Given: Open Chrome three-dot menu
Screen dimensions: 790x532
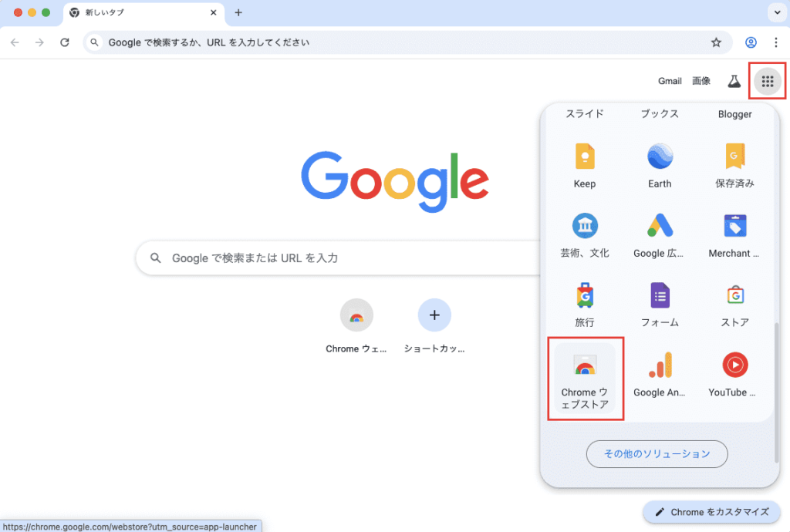Looking at the screenshot, I should click(776, 42).
